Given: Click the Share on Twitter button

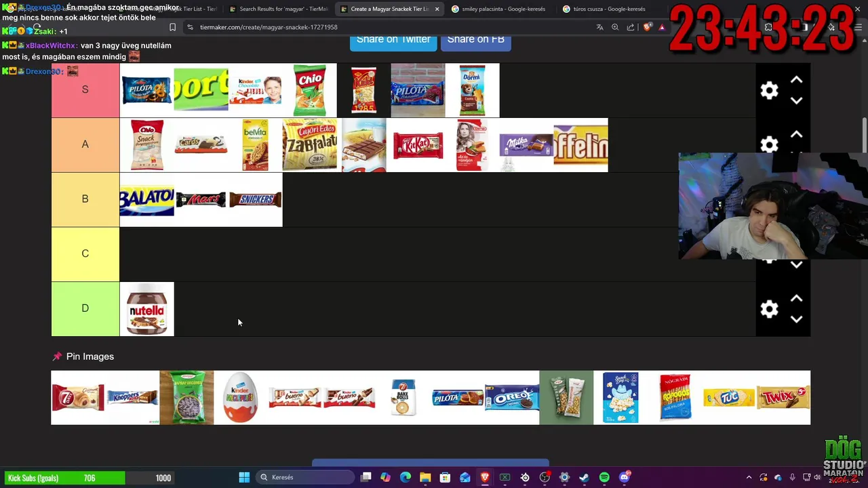Looking at the screenshot, I should pyautogui.click(x=393, y=39).
